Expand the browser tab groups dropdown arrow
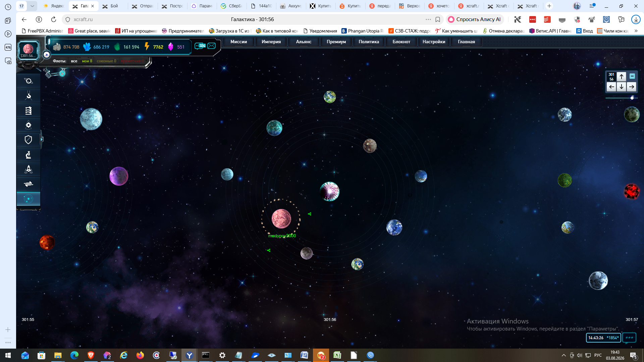This screenshot has width=644, height=362. 32,6
